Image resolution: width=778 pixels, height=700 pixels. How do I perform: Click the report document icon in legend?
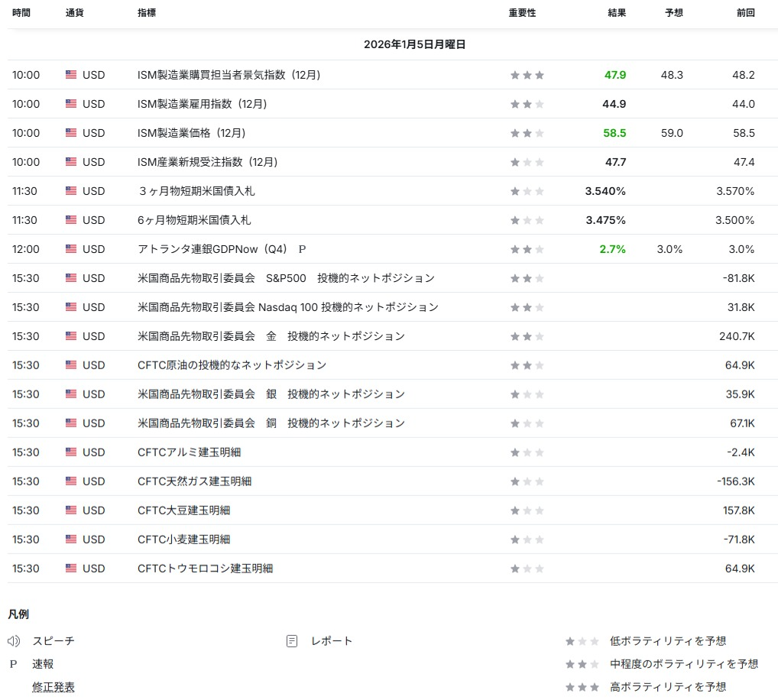pos(292,641)
